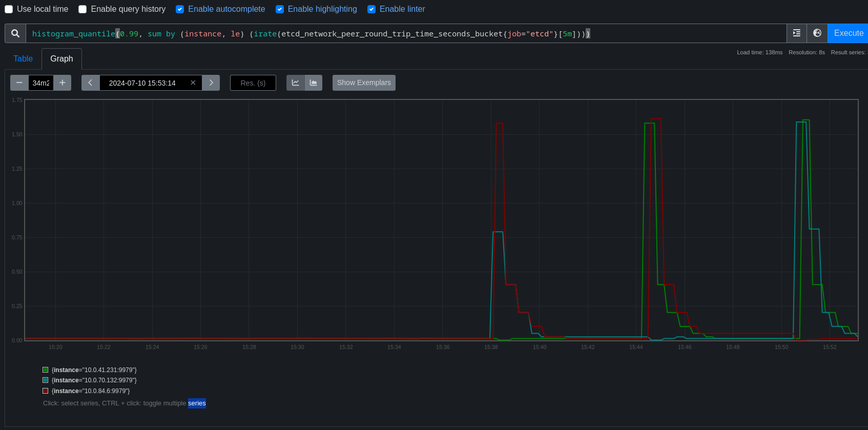Go to previous time window
This screenshot has width=868, height=430.
tap(90, 83)
